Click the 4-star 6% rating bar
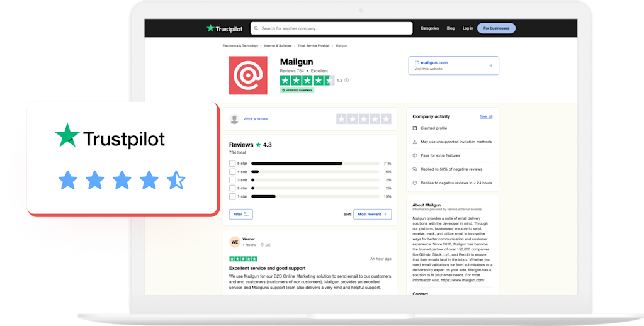The height and width of the screenshot is (326, 644). pyautogui.click(x=315, y=172)
